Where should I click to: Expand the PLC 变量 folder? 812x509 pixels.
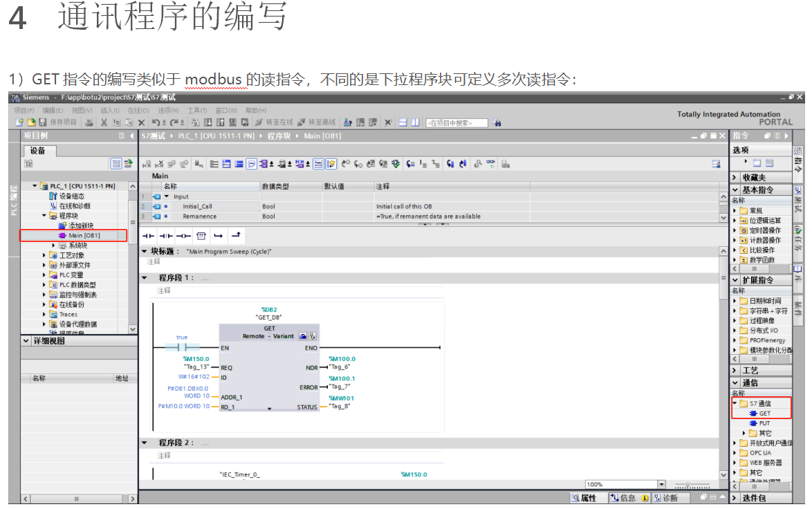click(x=44, y=275)
